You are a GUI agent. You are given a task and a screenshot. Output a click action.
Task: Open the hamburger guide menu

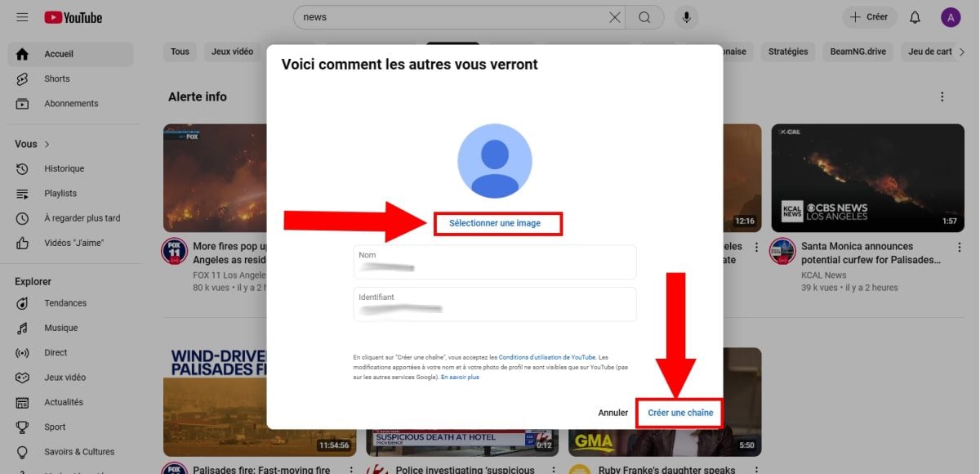pos(22,17)
